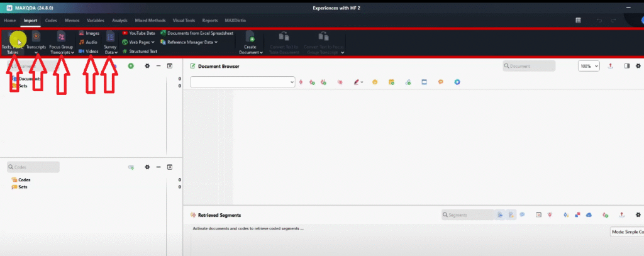
Task: Minimize the Document System panel
Action: (x=158, y=66)
